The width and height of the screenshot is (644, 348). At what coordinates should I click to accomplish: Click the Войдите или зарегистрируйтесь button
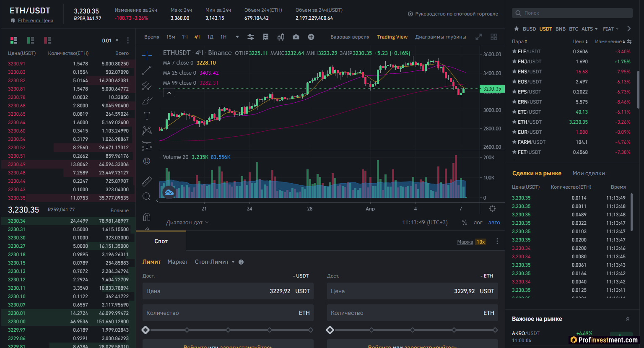pyautogui.click(x=228, y=345)
